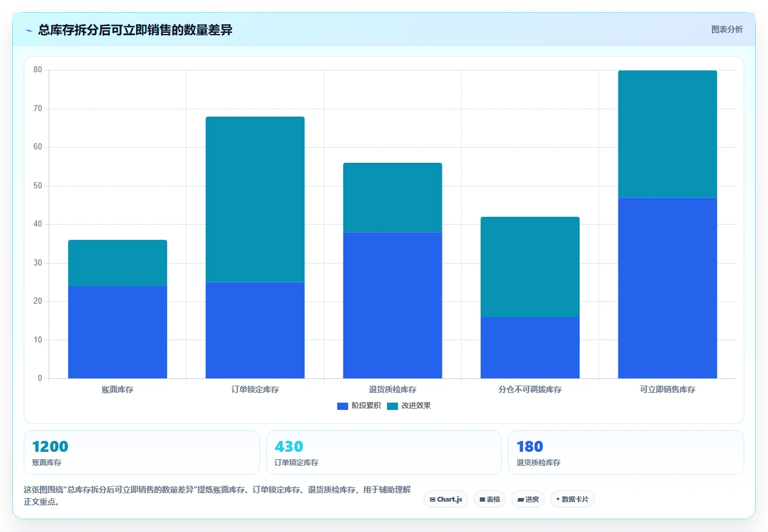The width and height of the screenshot is (768, 532).
Task: Click the y-axis value 50
Action: pos(38,186)
